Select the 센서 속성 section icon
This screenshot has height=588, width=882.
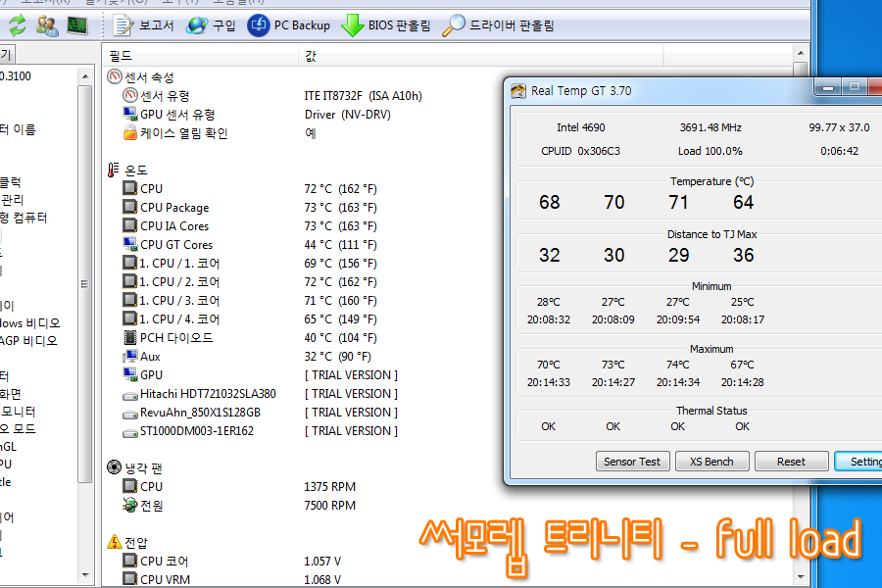click(x=115, y=76)
